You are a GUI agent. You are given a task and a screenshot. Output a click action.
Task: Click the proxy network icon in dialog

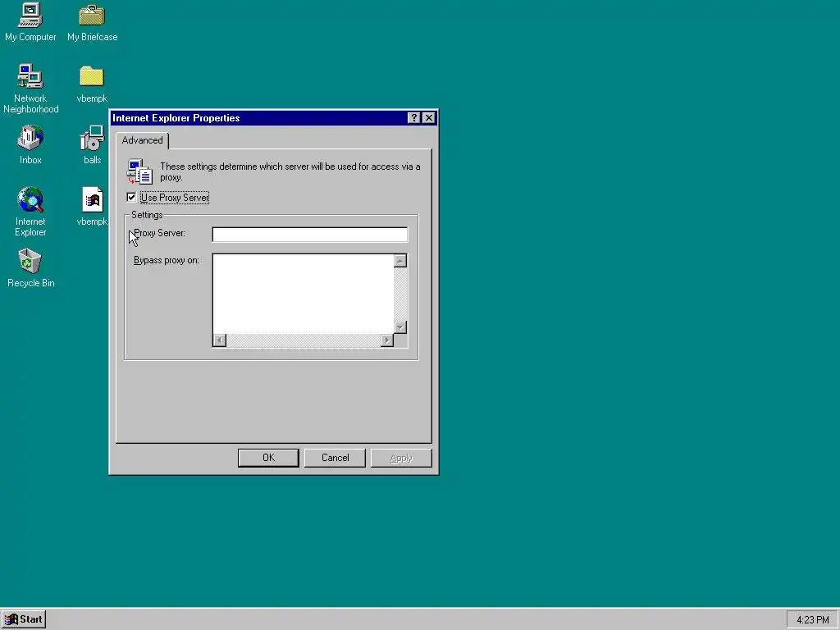point(139,171)
